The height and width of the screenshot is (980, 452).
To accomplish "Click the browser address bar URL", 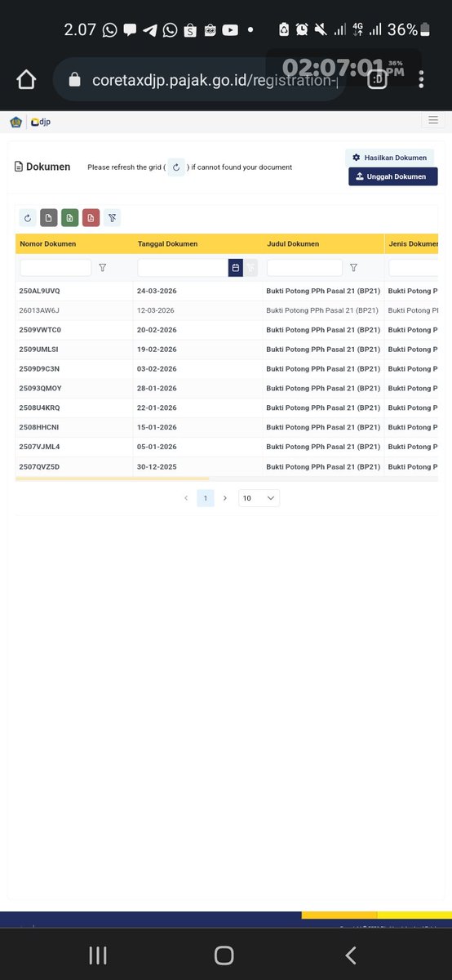I will point(215,80).
